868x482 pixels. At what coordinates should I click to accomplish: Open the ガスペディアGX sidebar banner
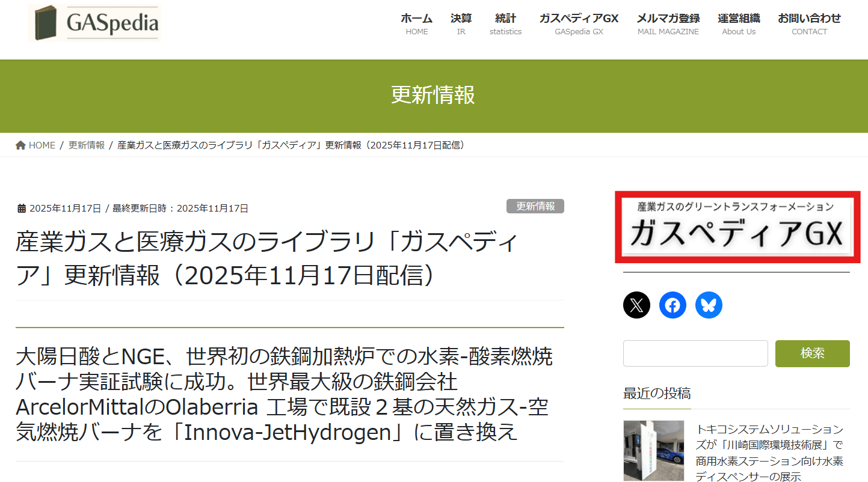click(737, 227)
